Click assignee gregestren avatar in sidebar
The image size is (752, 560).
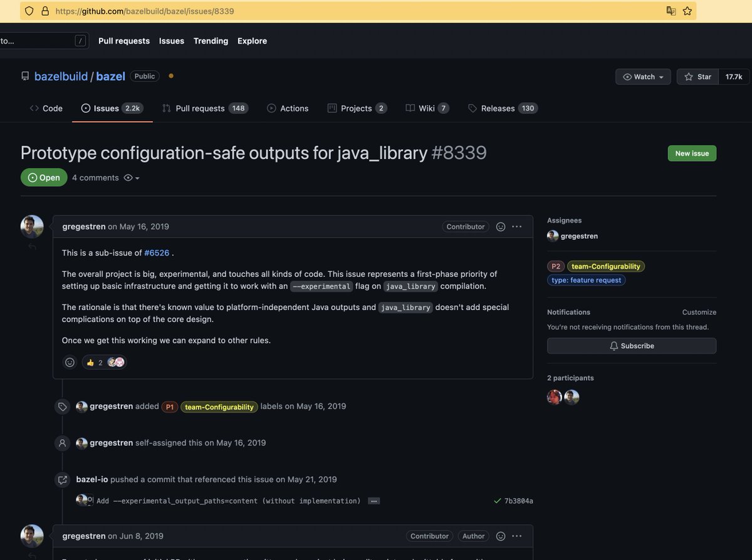coord(553,236)
